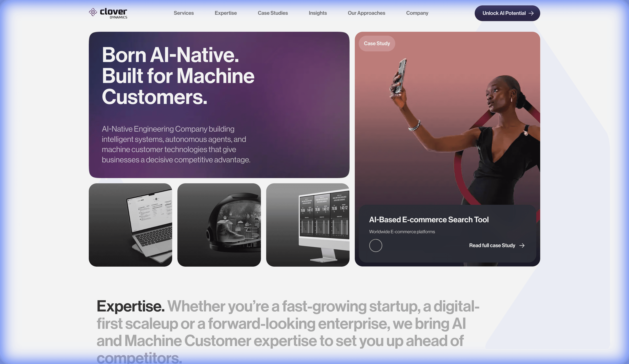Go to Case Studies in the navbar
The height and width of the screenshot is (364, 629).
[x=273, y=13]
